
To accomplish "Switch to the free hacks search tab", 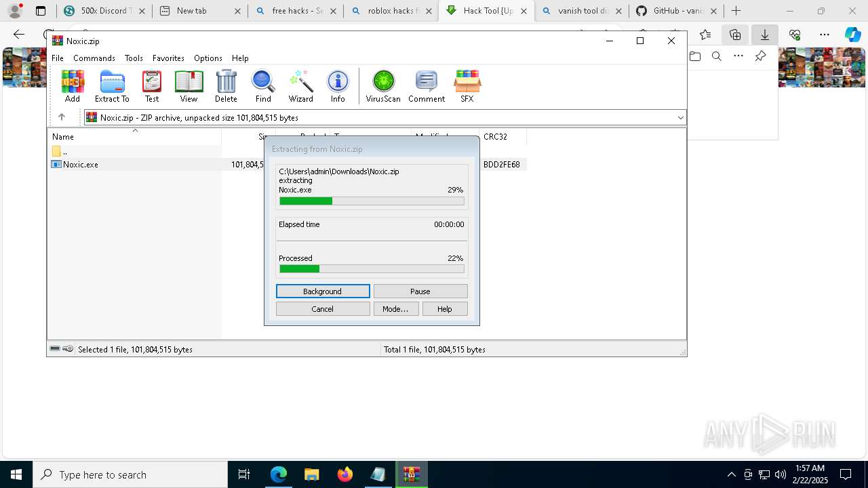I will (x=296, y=11).
